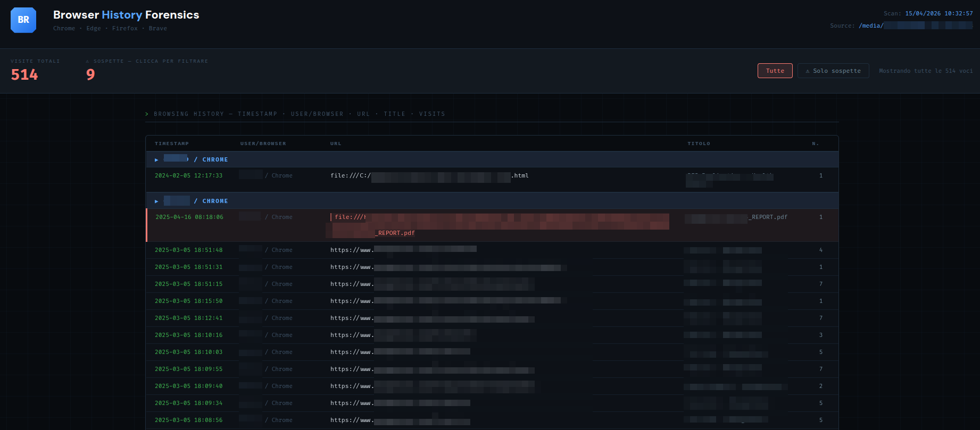
Task: Open the URL in the 18:51:48 row
Action: click(x=403, y=250)
